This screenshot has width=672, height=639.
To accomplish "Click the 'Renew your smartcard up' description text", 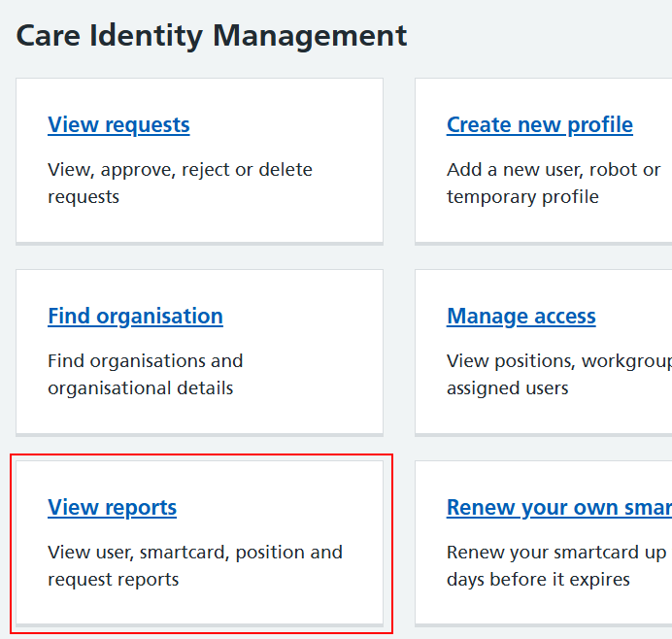I will pos(556,566).
